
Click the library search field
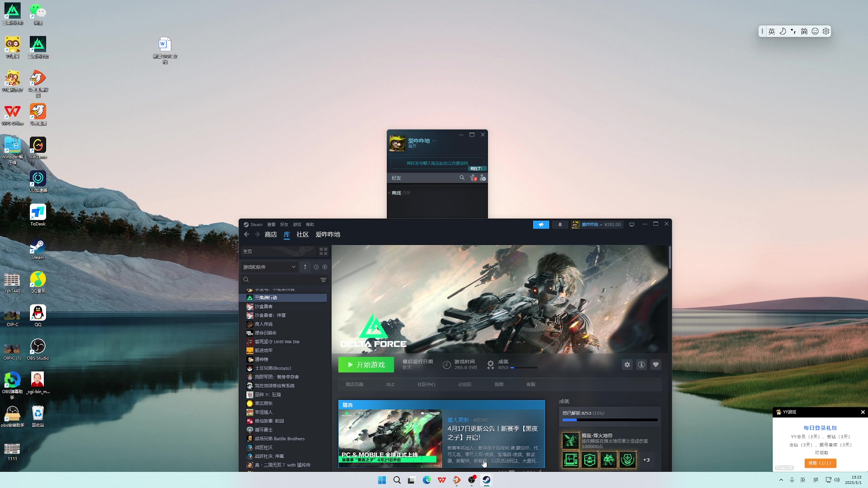pos(280,280)
